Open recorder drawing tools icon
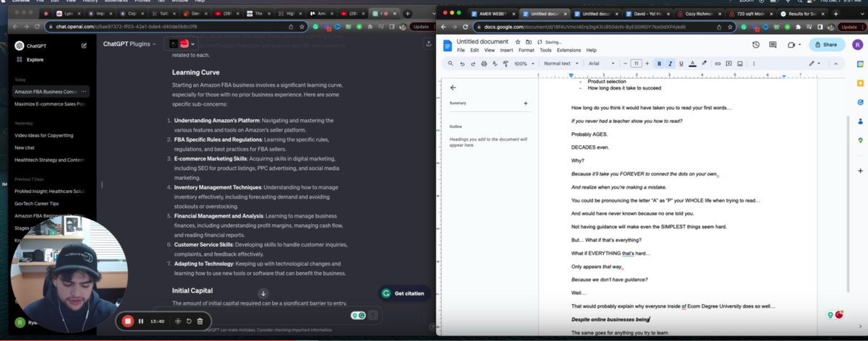868x341 pixels. 178,321
